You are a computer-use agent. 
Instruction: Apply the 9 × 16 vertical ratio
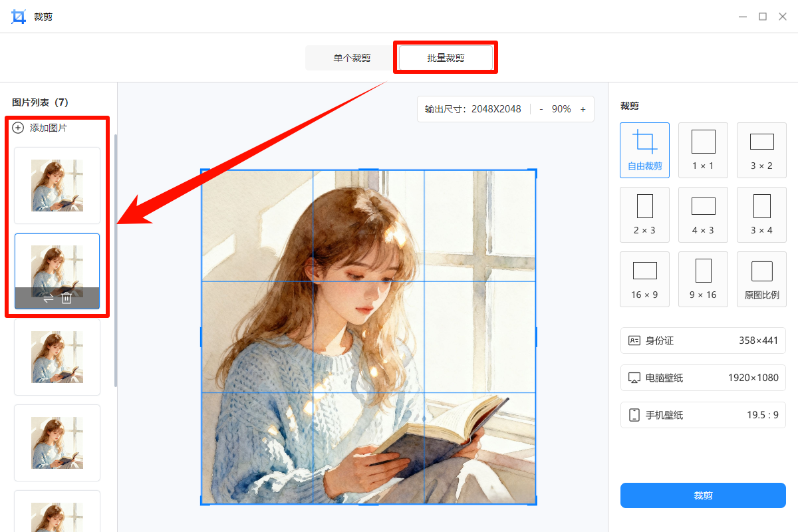(x=702, y=279)
